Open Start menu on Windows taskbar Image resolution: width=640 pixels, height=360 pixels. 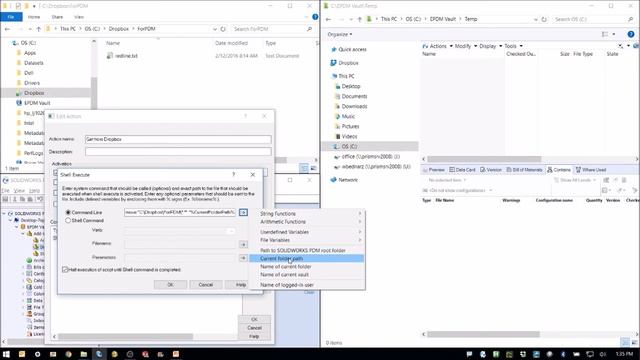(6, 354)
